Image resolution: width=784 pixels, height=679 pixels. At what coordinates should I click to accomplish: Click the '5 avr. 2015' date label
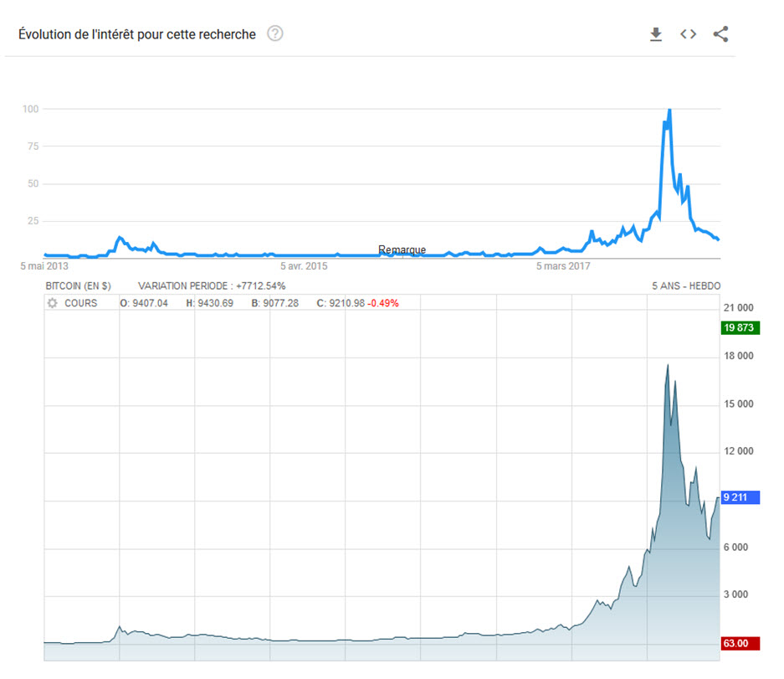304,265
